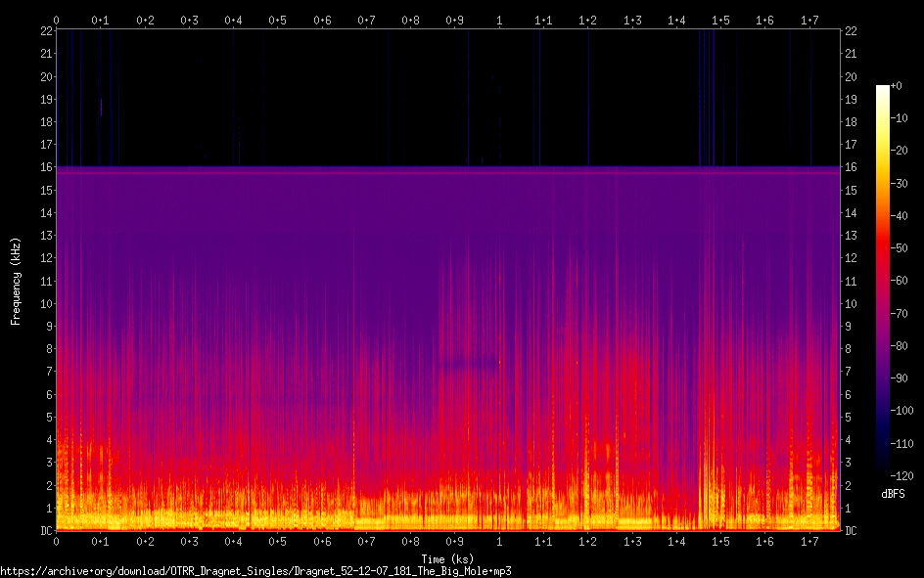924x578 pixels.
Task: Click the 22 kHz tick on the right axis
Action: coord(851,30)
